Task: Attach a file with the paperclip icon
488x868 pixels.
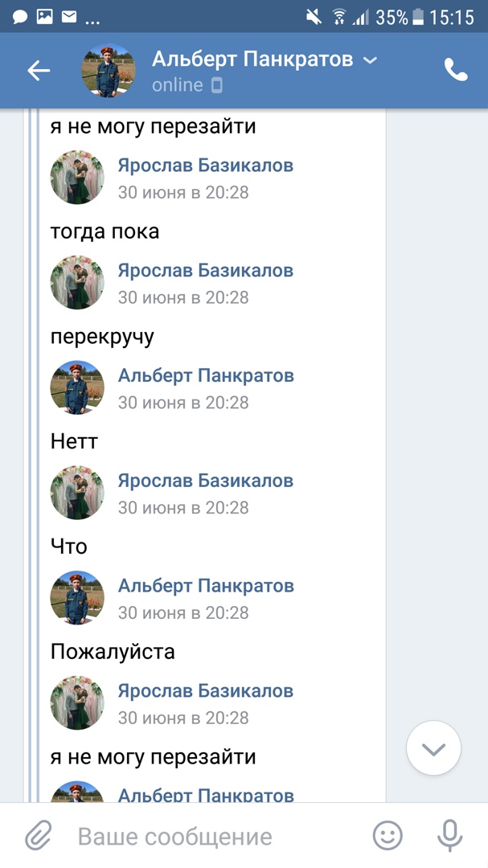Action: coord(38,837)
